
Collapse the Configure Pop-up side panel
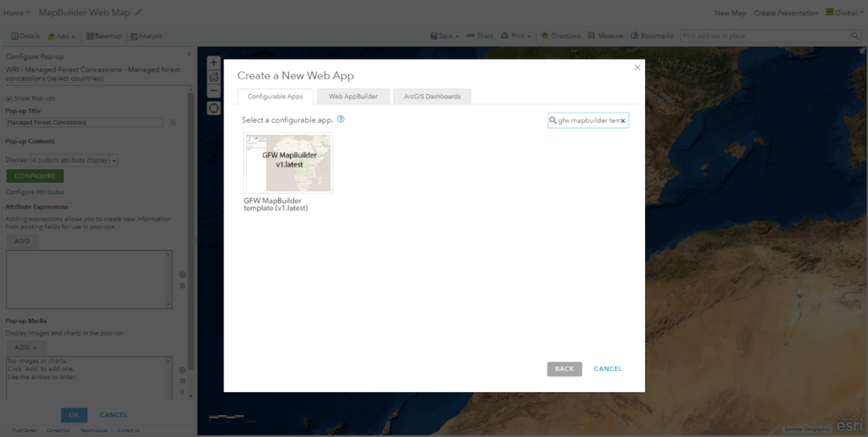[189, 55]
